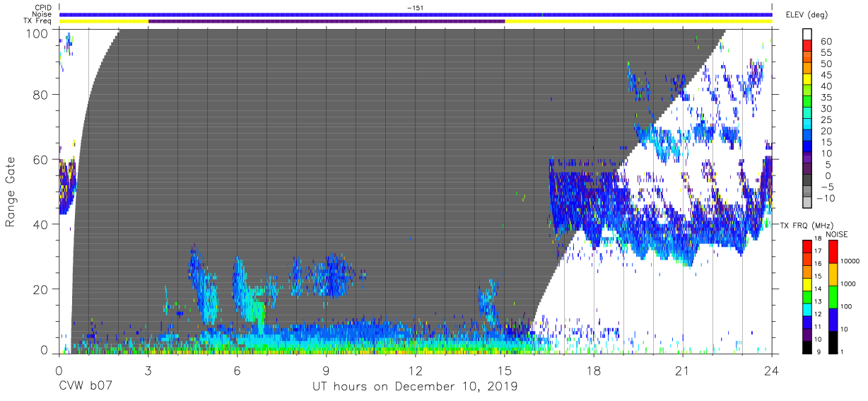
Task: Click the x-axis tick label '21'
Action: pos(683,370)
